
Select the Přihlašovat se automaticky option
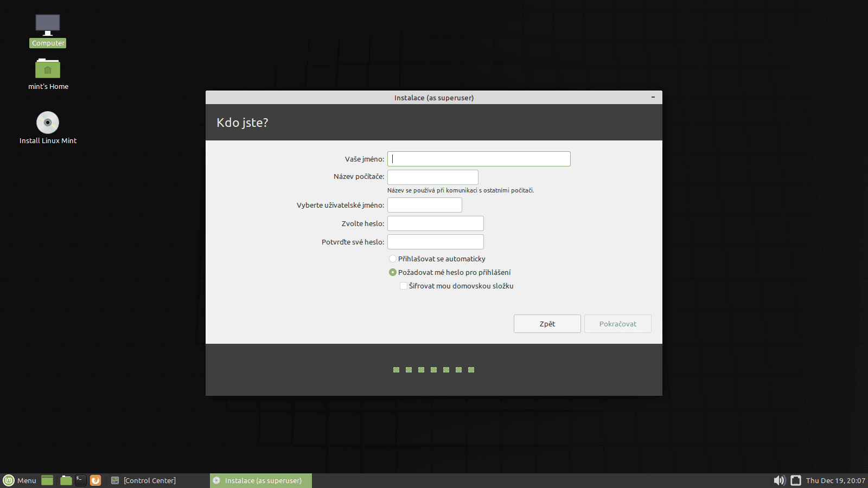(392, 259)
